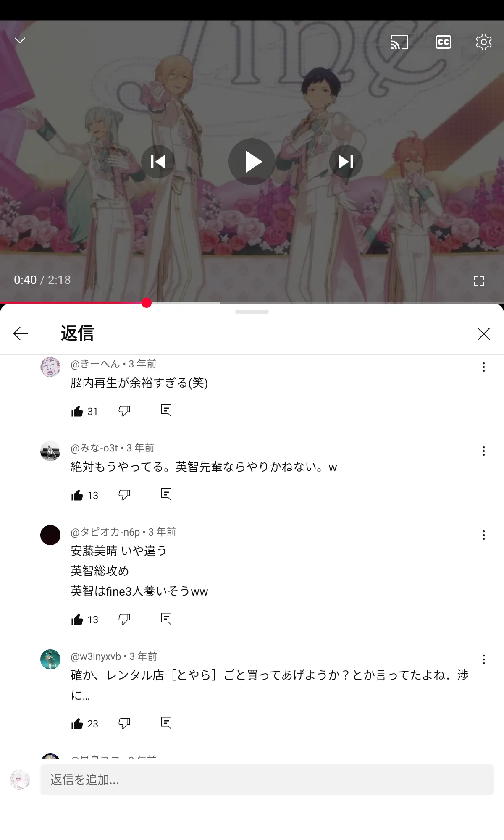
Task: Go to the previous video
Action: (158, 162)
